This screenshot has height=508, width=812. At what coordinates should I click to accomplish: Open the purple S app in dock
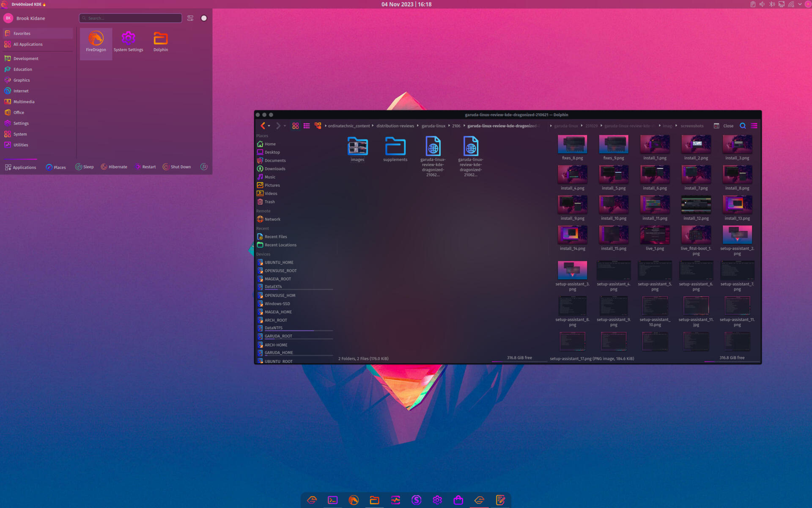click(416, 500)
